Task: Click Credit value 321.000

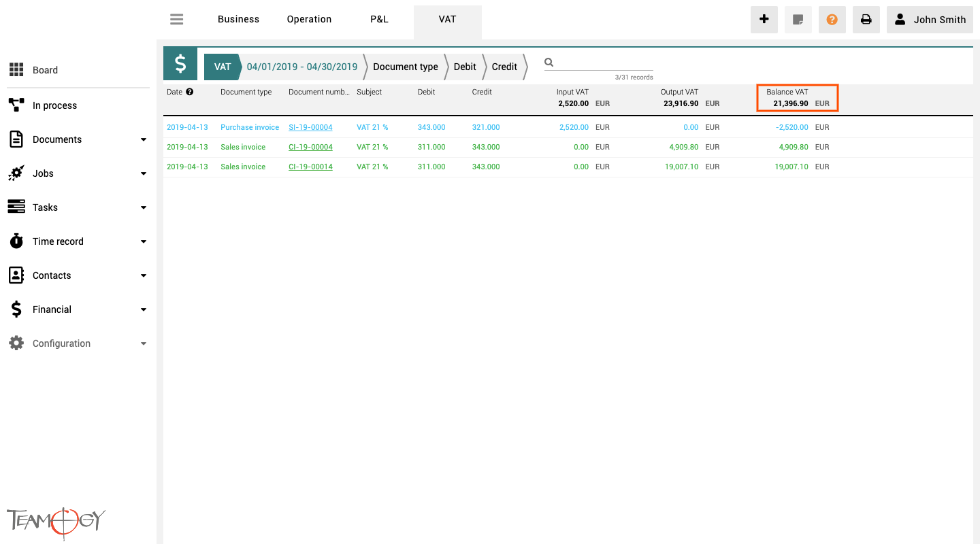Action: tap(486, 127)
